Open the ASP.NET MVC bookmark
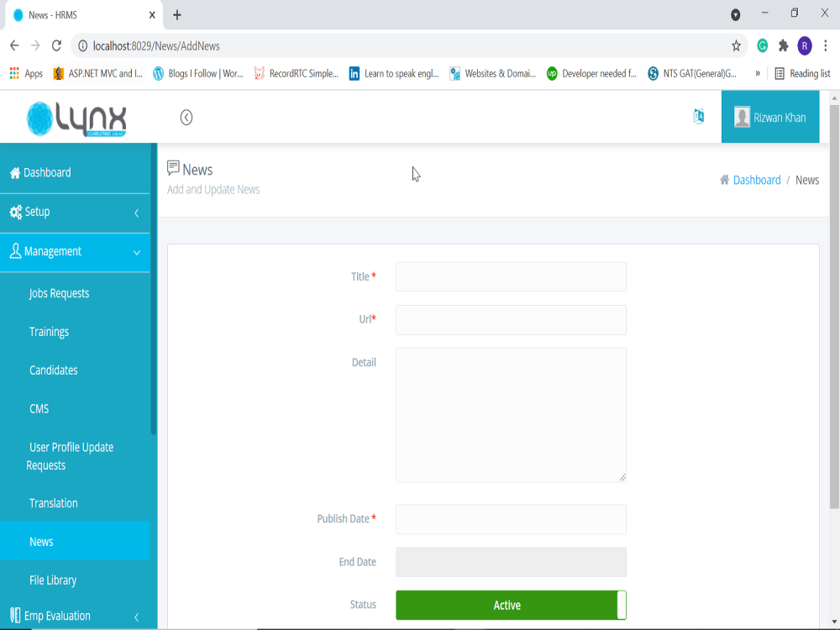Screen dimensions: 840x630 tap(98, 73)
